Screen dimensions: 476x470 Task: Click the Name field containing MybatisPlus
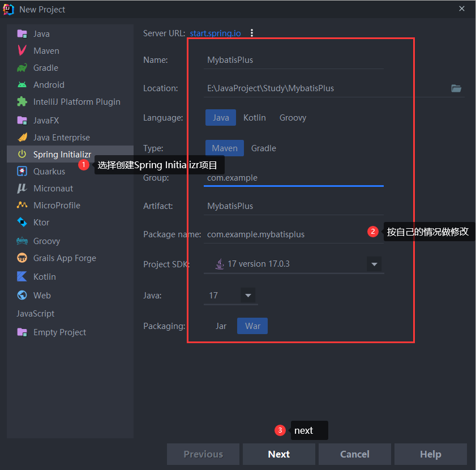(x=294, y=60)
